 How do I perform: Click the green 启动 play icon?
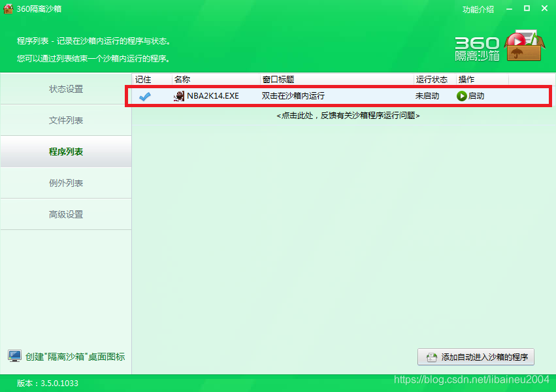click(461, 96)
